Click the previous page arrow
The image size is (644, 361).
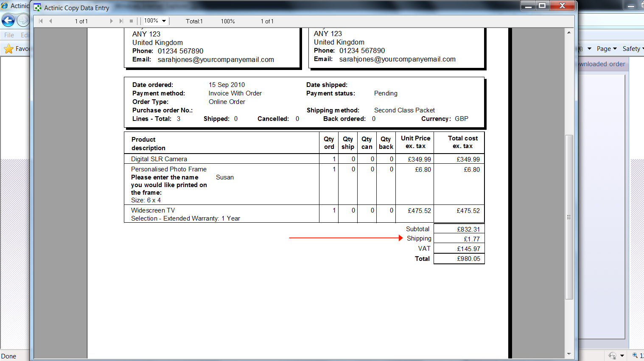pos(50,21)
